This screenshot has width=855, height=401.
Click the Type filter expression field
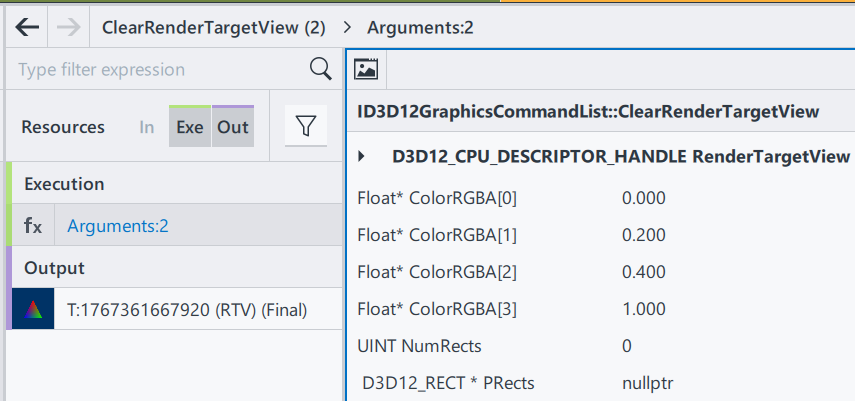(x=160, y=70)
